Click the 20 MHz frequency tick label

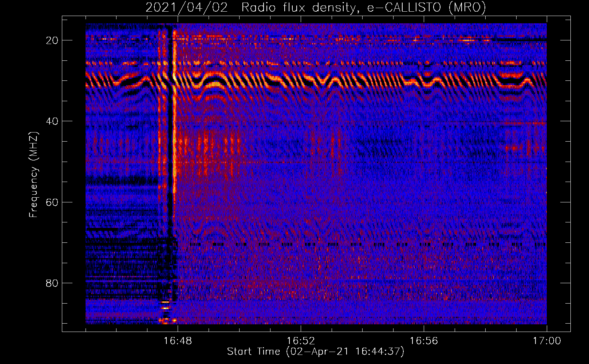52,40
